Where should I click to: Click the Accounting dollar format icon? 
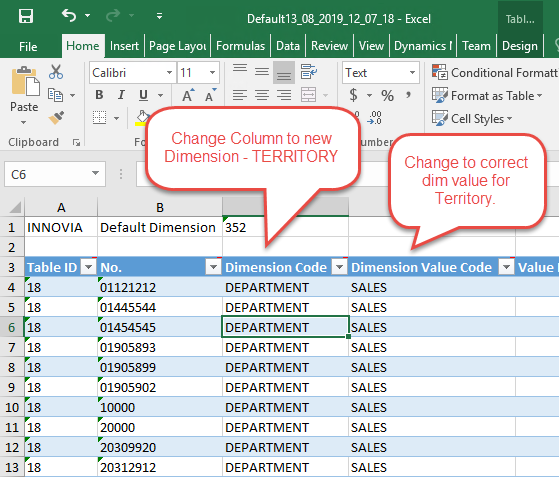click(x=353, y=95)
